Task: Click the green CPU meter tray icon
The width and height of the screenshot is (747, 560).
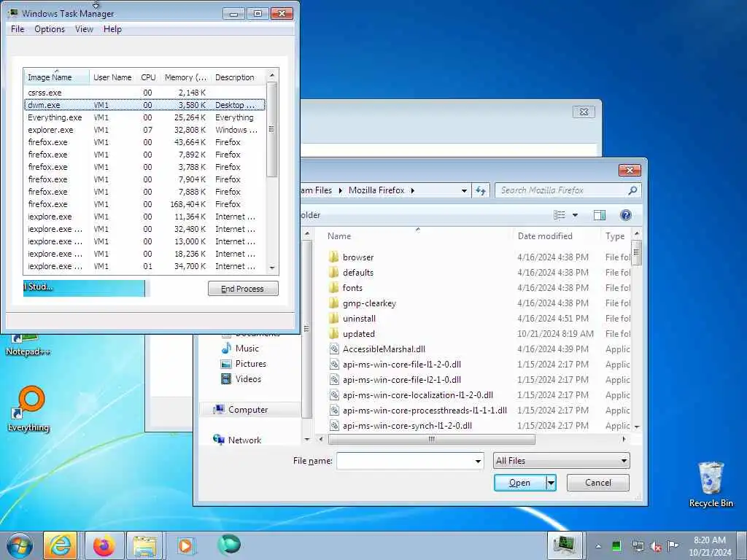Action: [x=616, y=546]
